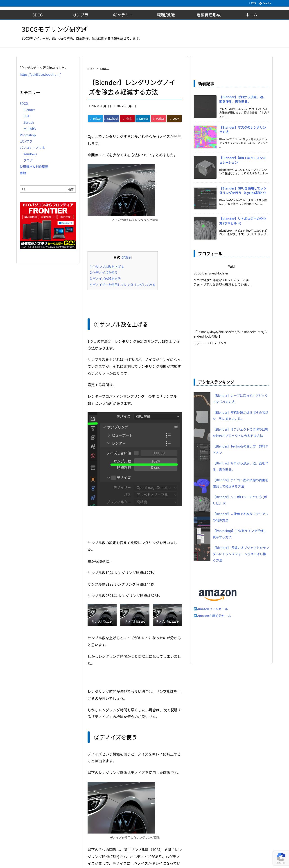Click the 3DCG breadcrumb link
The image size is (289, 868).
[105, 69]
